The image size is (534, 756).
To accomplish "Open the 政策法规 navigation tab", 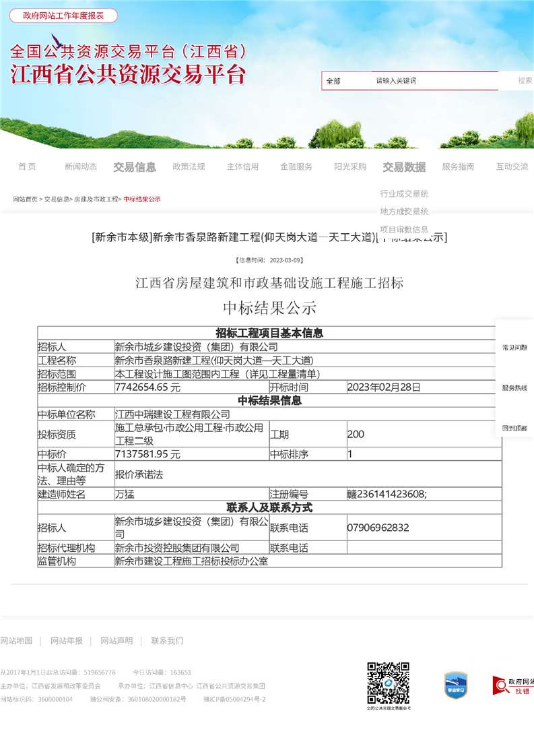I will (x=189, y=167).
